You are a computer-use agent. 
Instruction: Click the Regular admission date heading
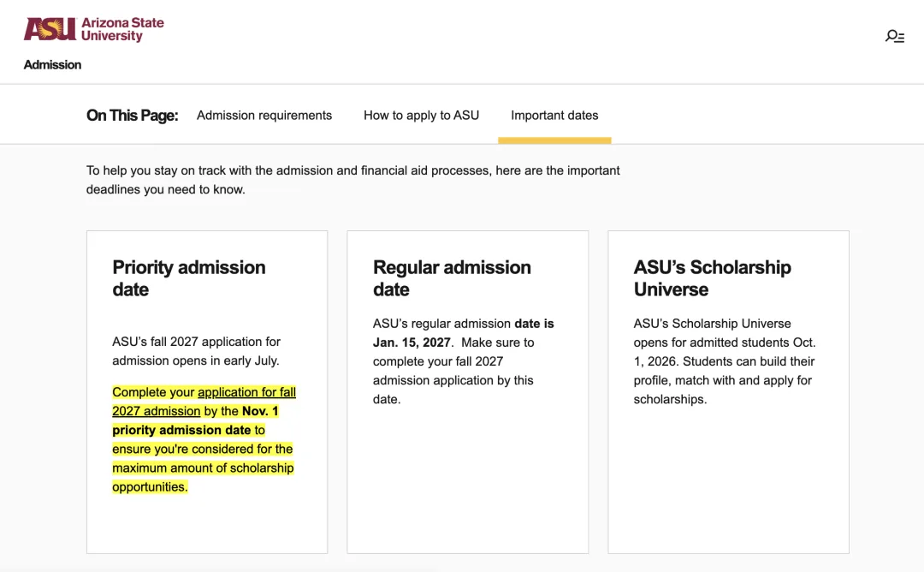click(x=452, y=278)
